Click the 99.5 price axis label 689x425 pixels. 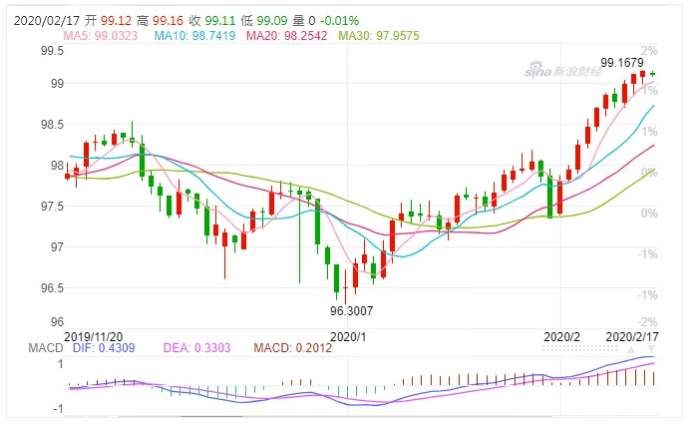point(52,51)
